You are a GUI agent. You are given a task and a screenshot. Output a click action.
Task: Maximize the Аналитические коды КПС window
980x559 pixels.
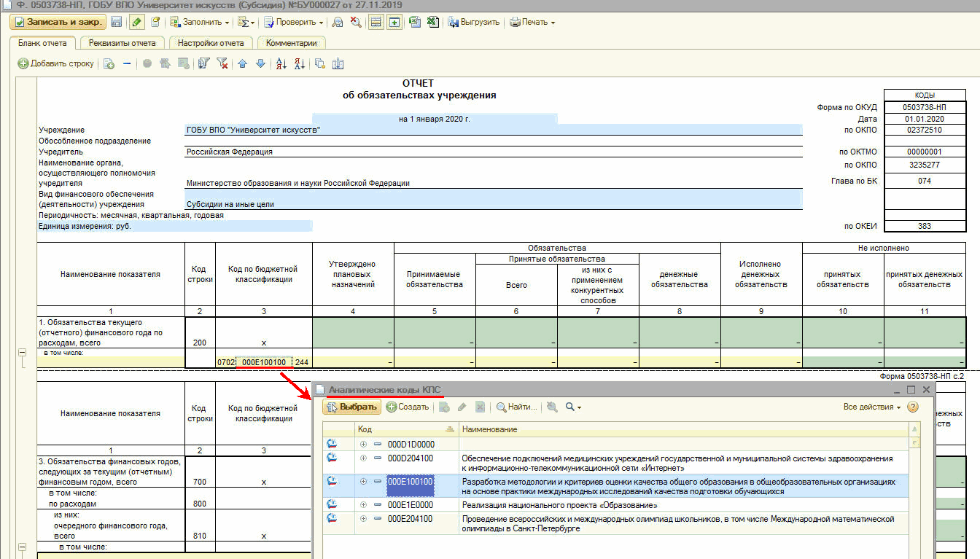[x=911, y=390]
